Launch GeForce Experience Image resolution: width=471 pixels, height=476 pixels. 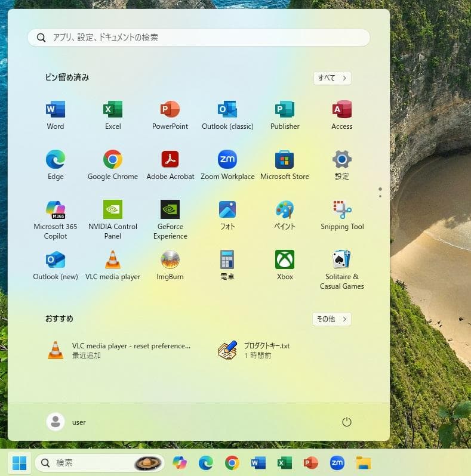(170, 220)
